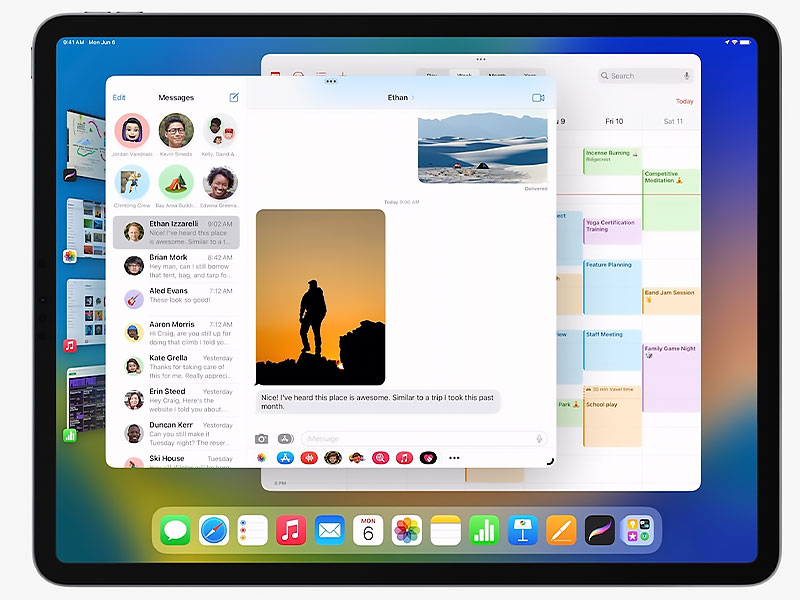Open Notes from the dock
800x600 pixels.
click(x=445, y=531)
